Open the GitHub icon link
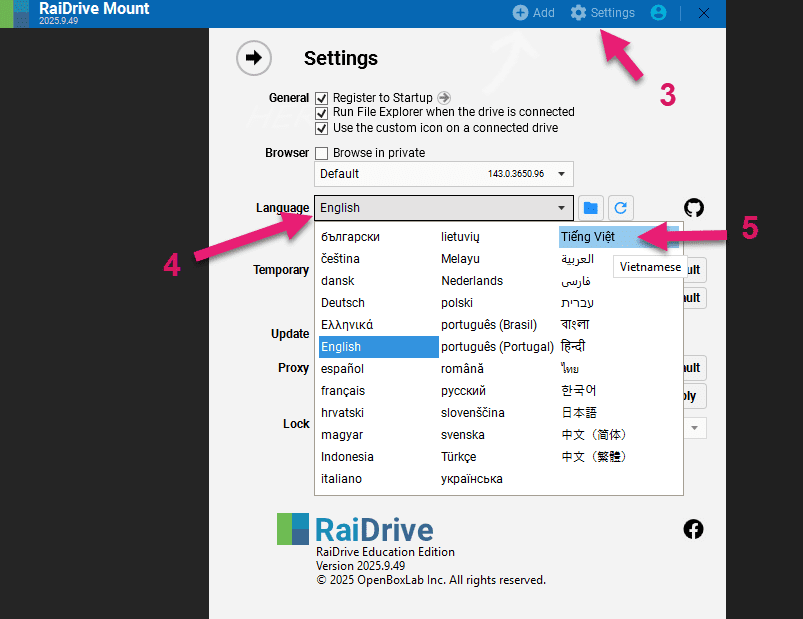The height and width of the screenshot is (619, 803). point(693,208)
